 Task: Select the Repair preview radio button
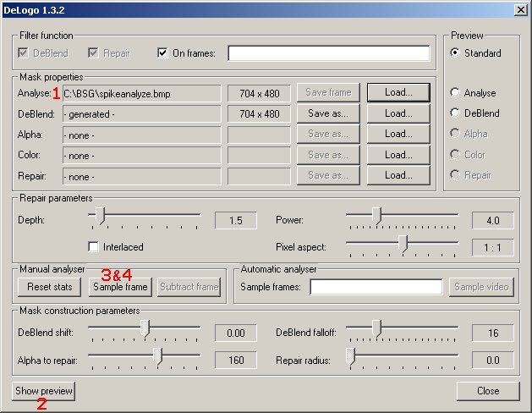(455, 175)
